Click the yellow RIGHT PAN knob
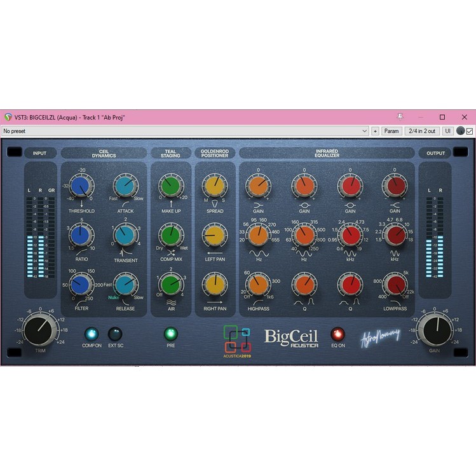The image size is (476, 476). click(215, 285)
